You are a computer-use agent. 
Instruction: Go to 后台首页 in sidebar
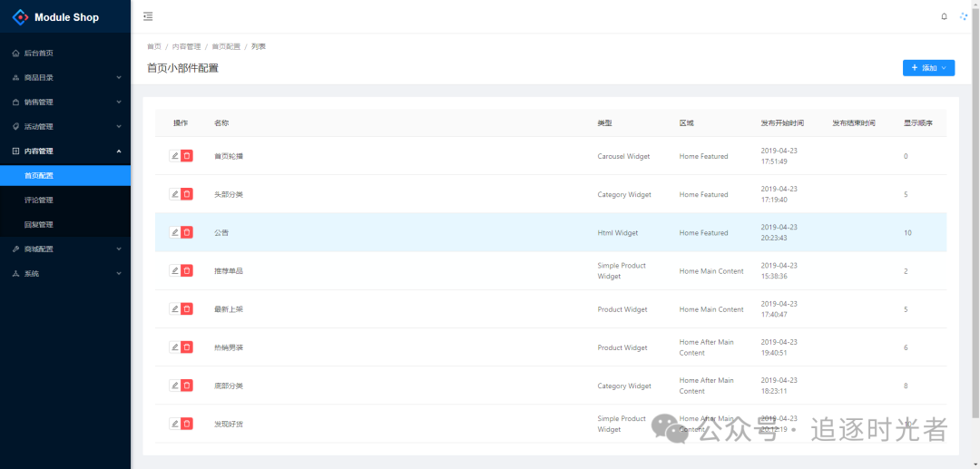(65, 54)
